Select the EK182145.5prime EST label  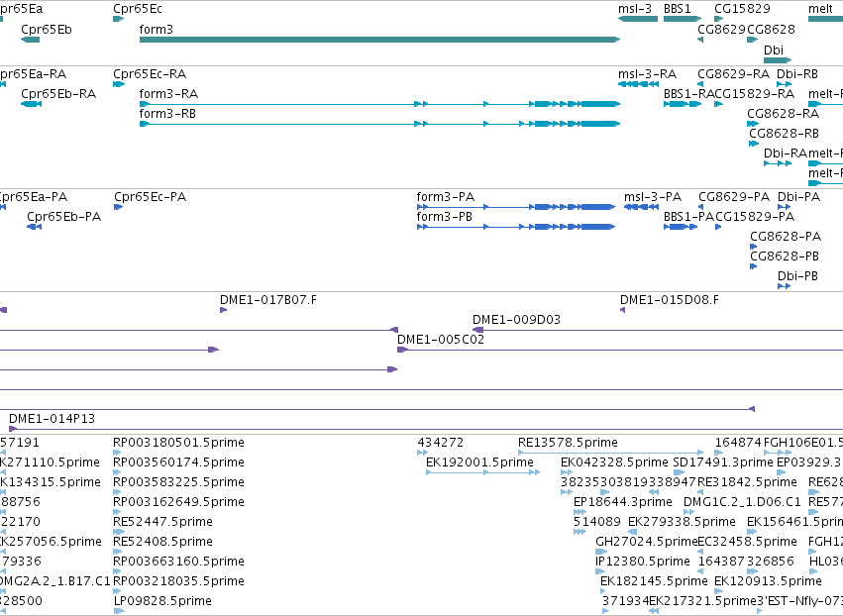tap(654, 581)
